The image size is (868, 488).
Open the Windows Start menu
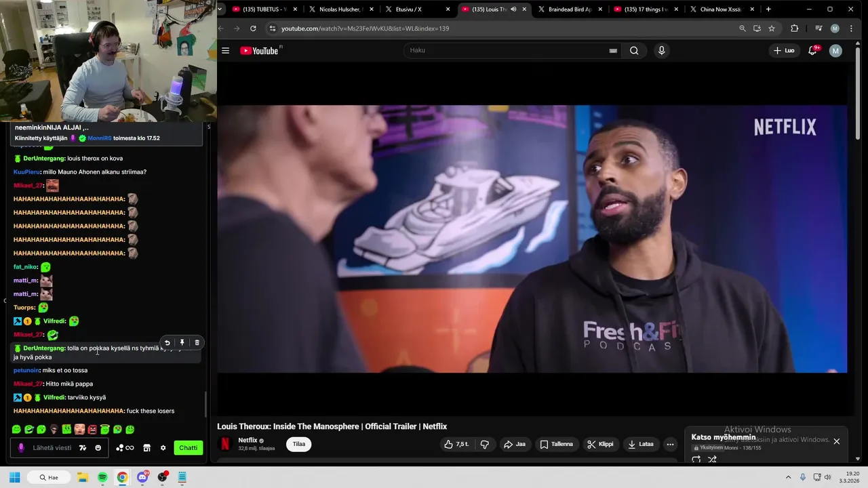click(x=15, y=477)
